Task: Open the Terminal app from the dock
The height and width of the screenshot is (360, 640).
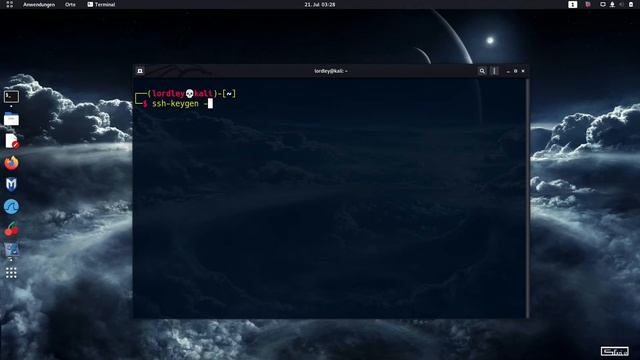Action: tap(11, 97)
